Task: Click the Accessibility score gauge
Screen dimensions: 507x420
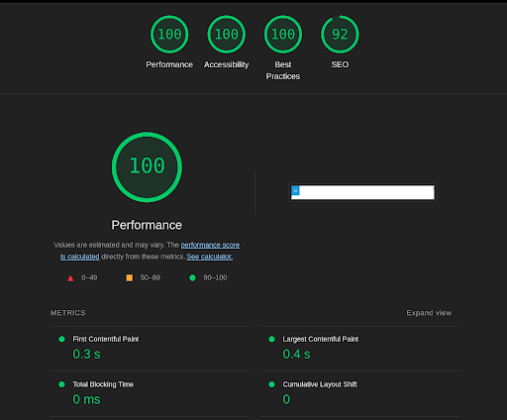Action: pos(226,35)
